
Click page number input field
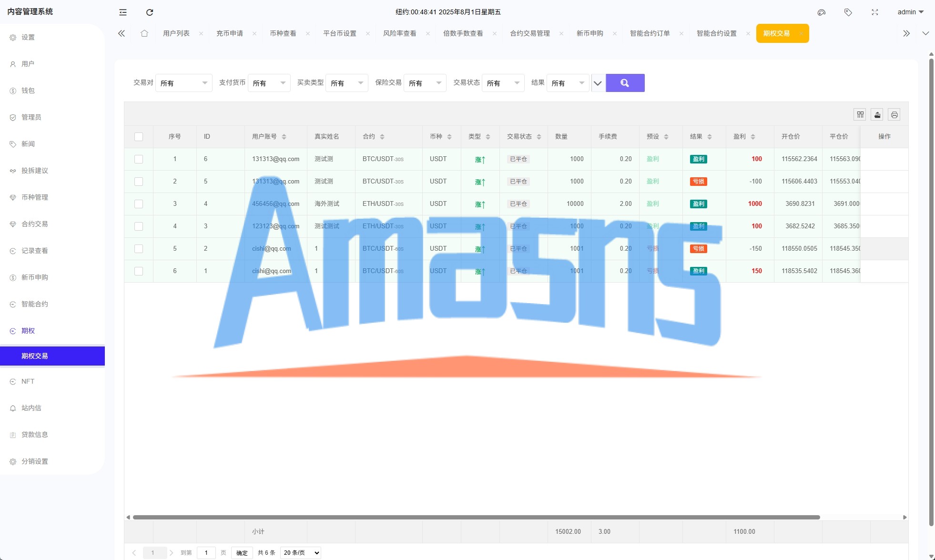[x=206, y=553]
